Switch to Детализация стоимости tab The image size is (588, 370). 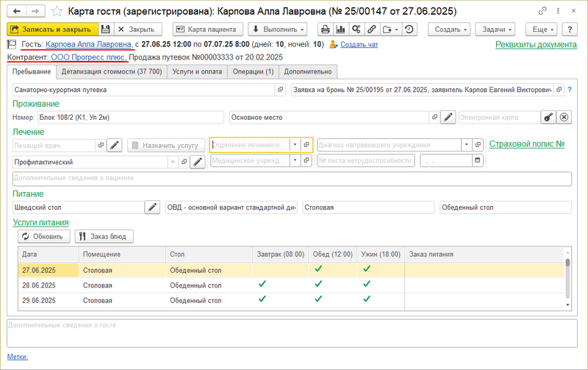(x=111, y=71)
